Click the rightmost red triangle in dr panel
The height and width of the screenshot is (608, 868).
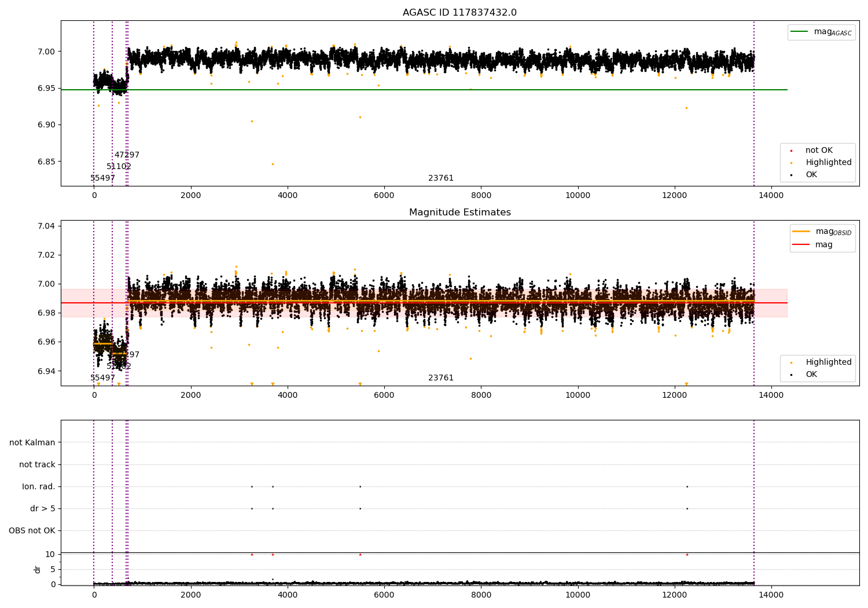coord(687,555)
